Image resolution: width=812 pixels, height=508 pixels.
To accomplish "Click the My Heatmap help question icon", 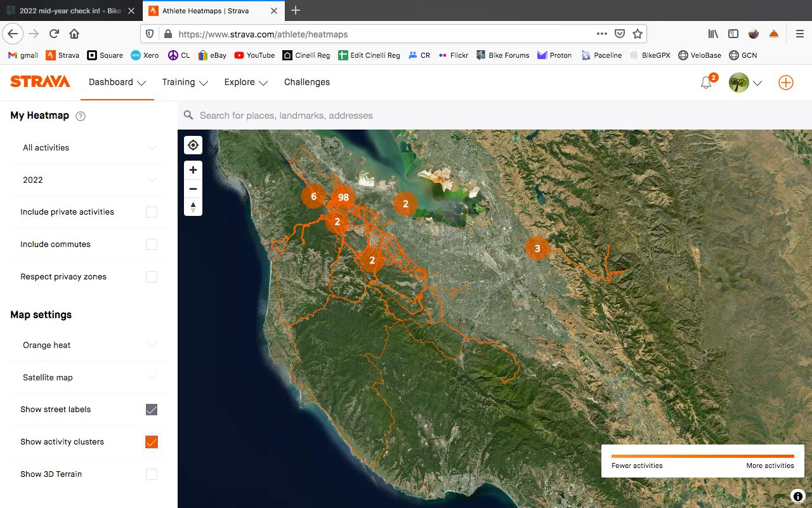I will coord(81,116).
